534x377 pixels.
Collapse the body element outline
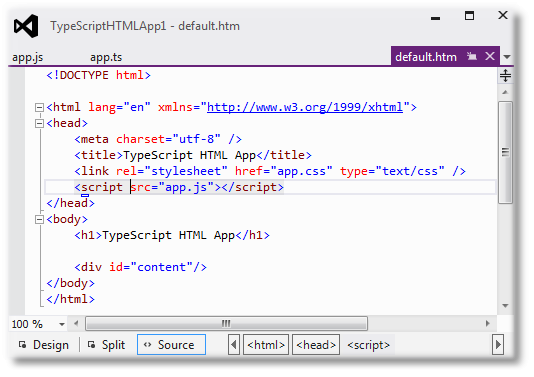(40, 220)
